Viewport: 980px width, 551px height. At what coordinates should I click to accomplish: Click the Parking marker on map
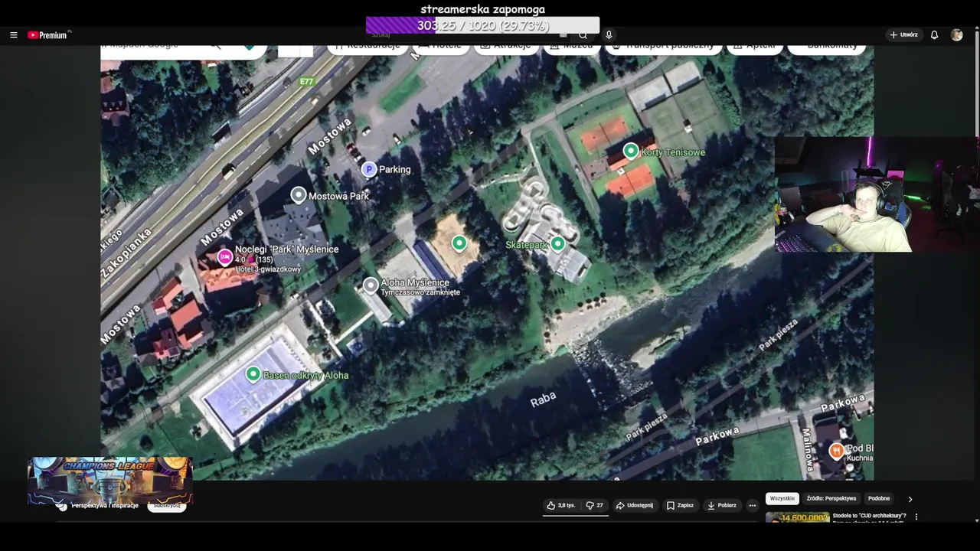click(x=369, y=170)
